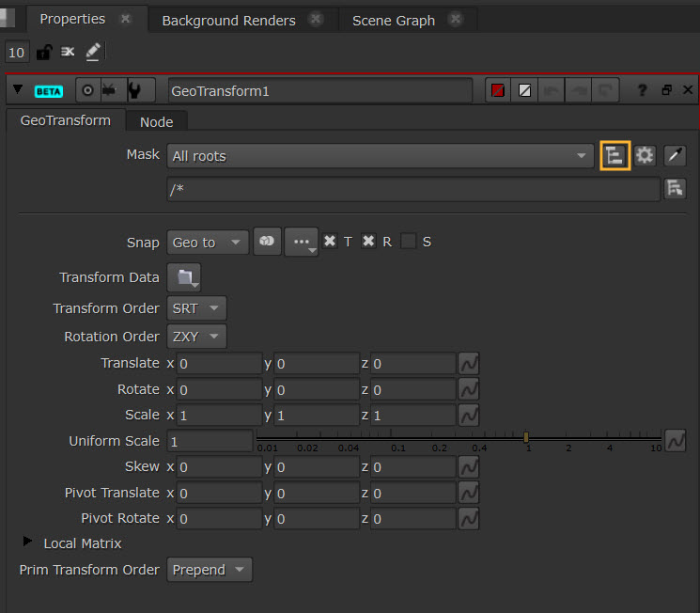Image resolution: width=700 pixels, height=613 pixels.
Task: Expand the Local Matrix section
Action: click(x=26, y=542)
